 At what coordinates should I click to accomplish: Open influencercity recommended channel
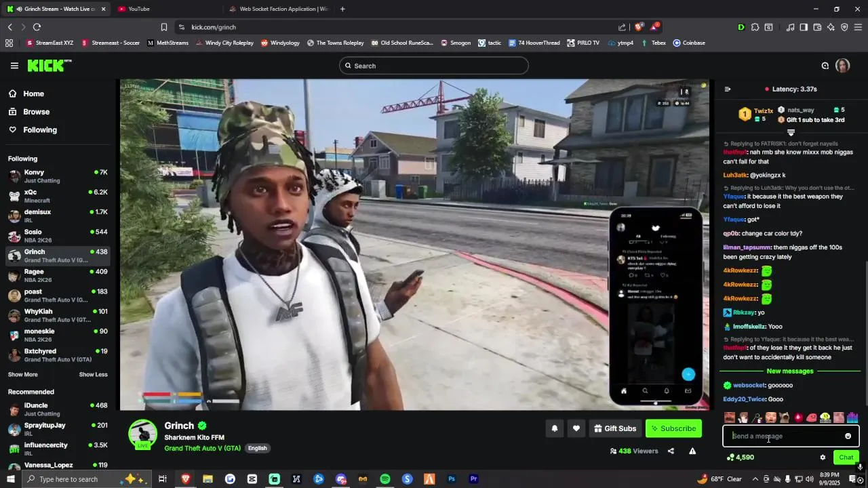[58, 449]
